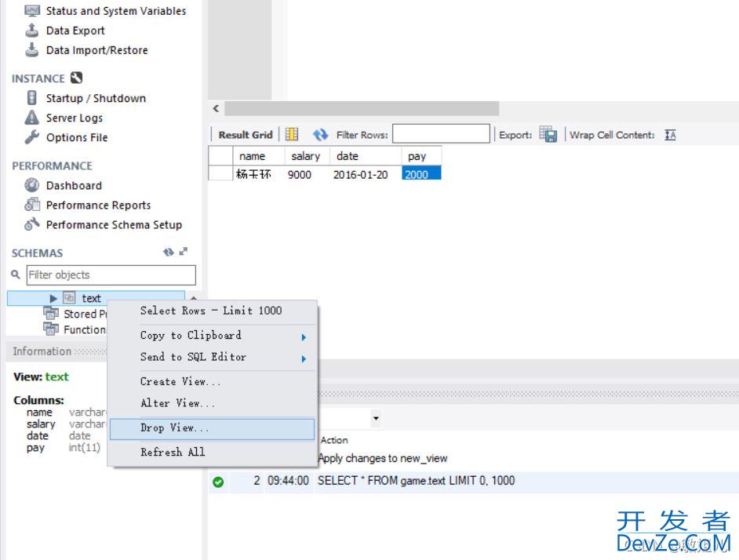Click the Performance Schema Setup icon
Viewport: 739px width, 560px height.
click(x=31, y=224)
